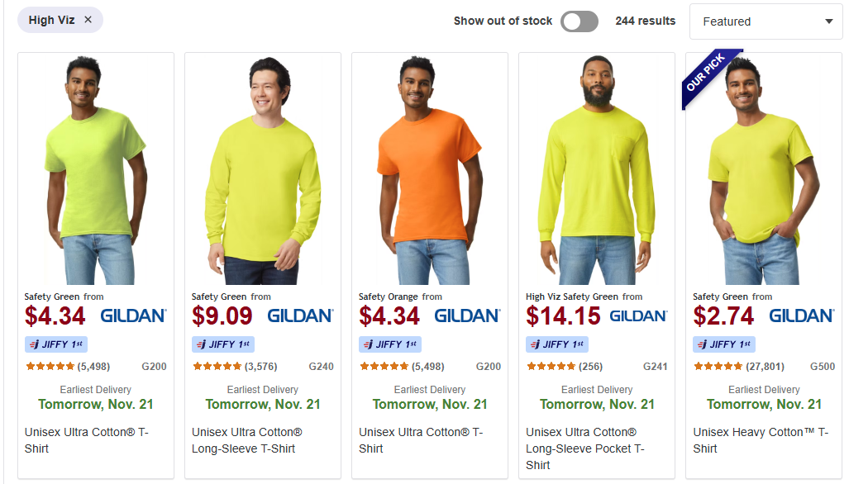The image size is (868, 484).
Task: Open the Unisex Ultra Cotton Long-Sleeve T-Shirt link
Action: [247, 440]
